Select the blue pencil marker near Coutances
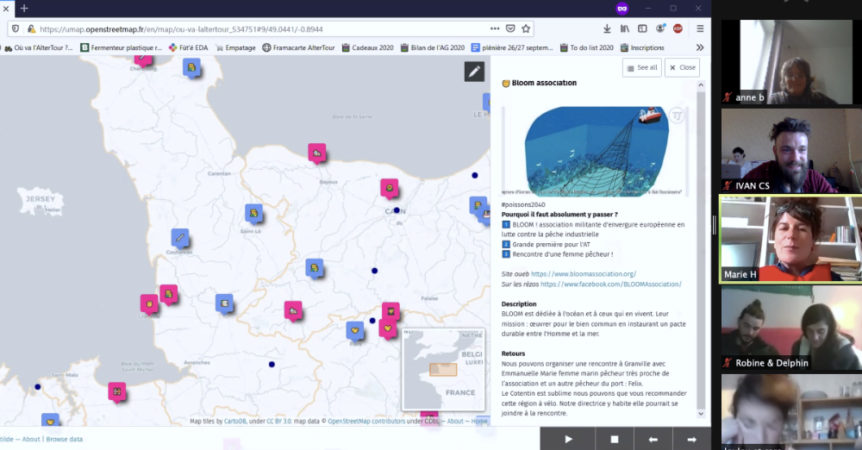Image resolution: width=862 pixels, height=450 pixels. click(180, 238)
